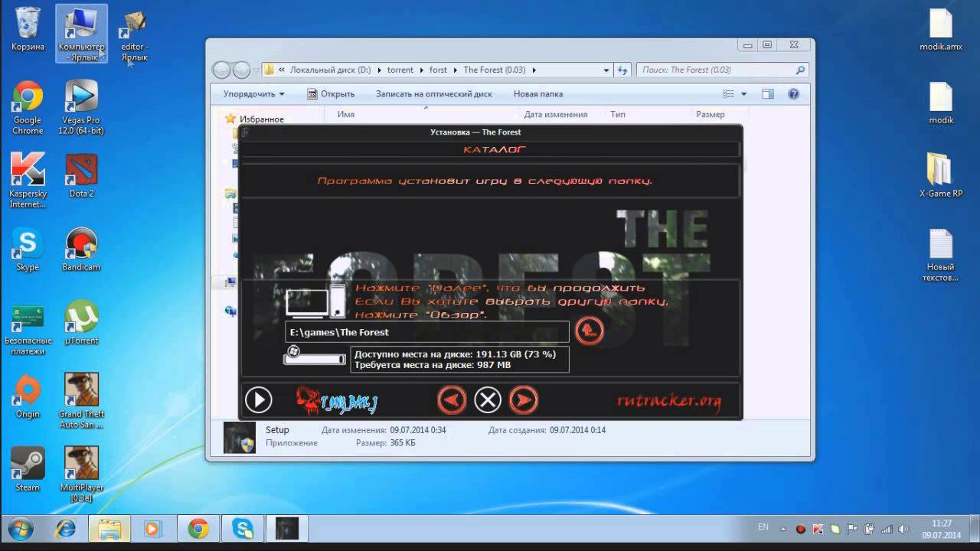Viewport: 980px width, 551px height.
Task: Open Recycle Bin (Корзина) desktop icon
Action: pyautogui.click(x=28, y=30)
